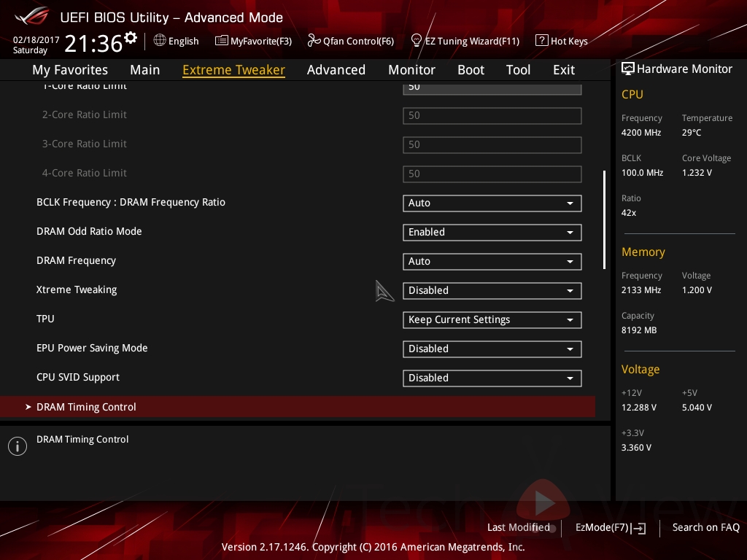The width and height of the screenshot is (747, 560).
Task: Click the CPU frequency 4200 MHz value
Action: (641, 133)
